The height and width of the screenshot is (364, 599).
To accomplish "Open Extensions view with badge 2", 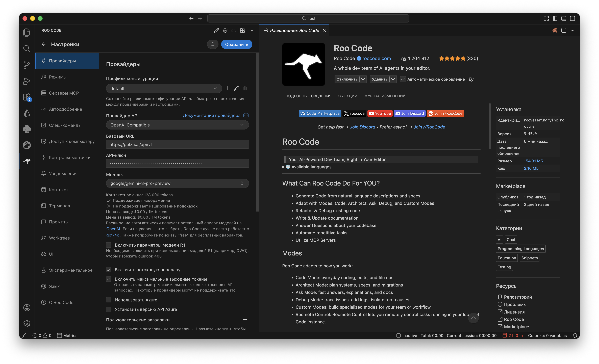I will (27, 97).
